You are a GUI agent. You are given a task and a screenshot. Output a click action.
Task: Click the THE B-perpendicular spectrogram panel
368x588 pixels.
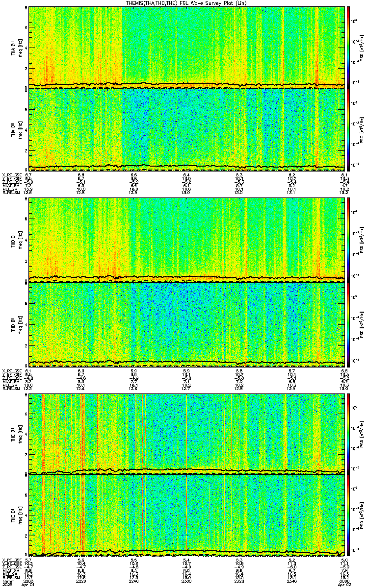[187, 433]
